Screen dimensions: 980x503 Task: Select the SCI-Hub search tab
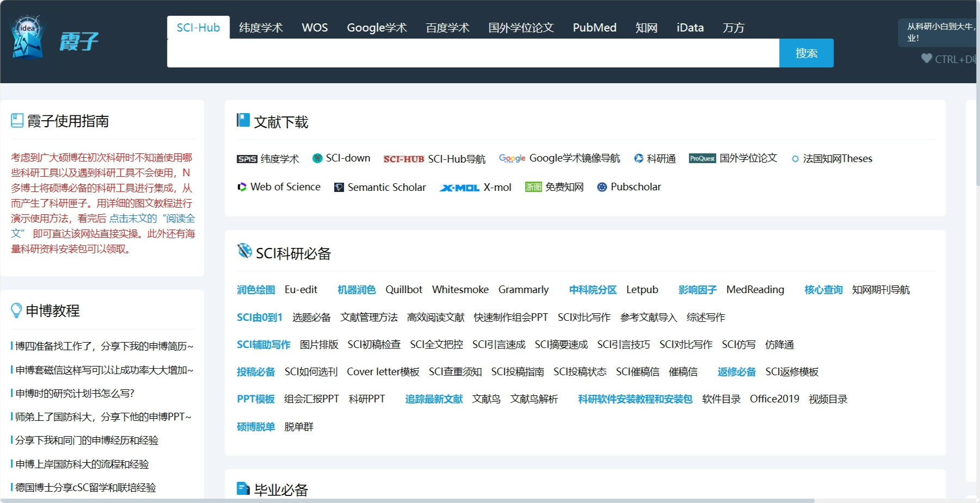(198, 27)
